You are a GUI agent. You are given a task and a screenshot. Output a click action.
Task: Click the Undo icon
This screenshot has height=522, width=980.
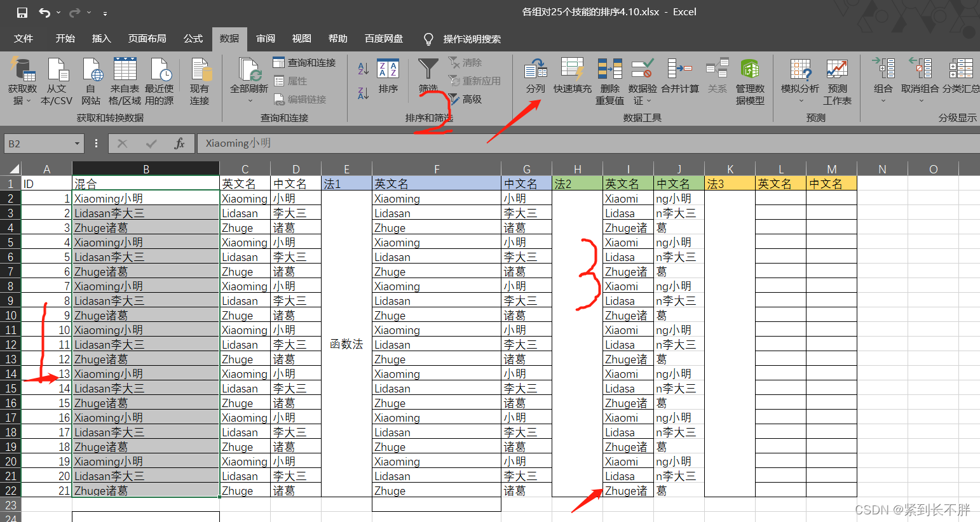[x=44, y=13]
